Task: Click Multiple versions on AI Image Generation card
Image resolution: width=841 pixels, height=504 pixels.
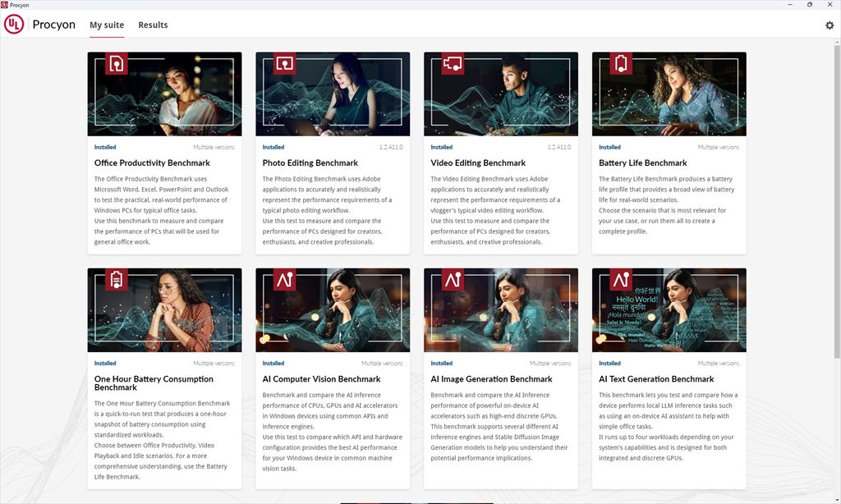Action: [x=550, y=363]
